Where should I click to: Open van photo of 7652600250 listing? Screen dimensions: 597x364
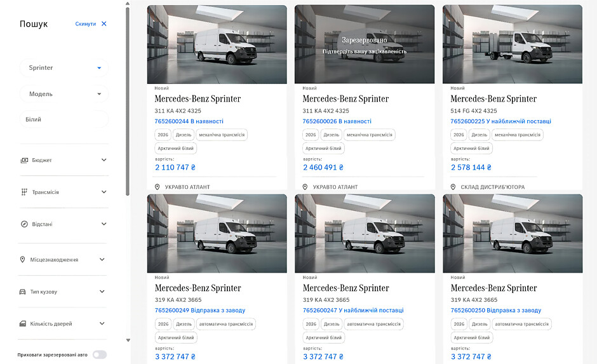513,233
